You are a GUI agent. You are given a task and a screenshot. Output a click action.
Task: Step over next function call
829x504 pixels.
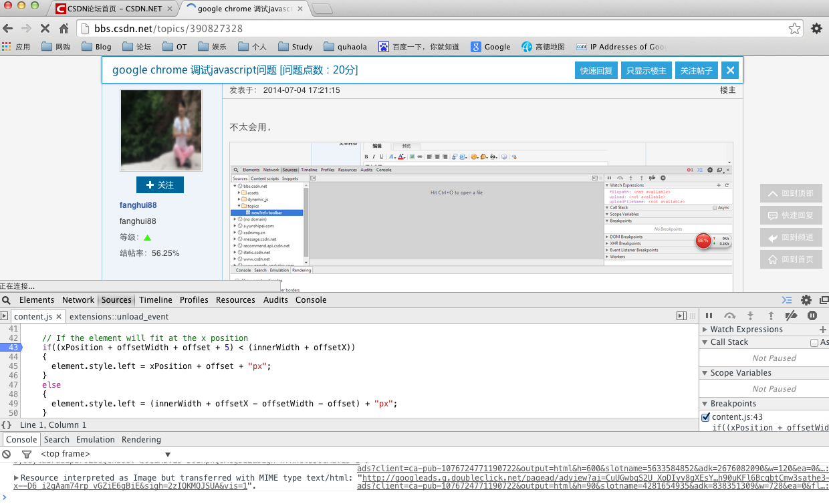pos(730,316)
